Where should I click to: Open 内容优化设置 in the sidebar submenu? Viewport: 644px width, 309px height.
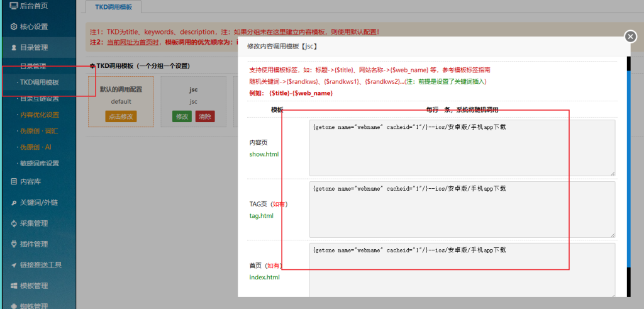pyautogui.click(x=39, y=115)
